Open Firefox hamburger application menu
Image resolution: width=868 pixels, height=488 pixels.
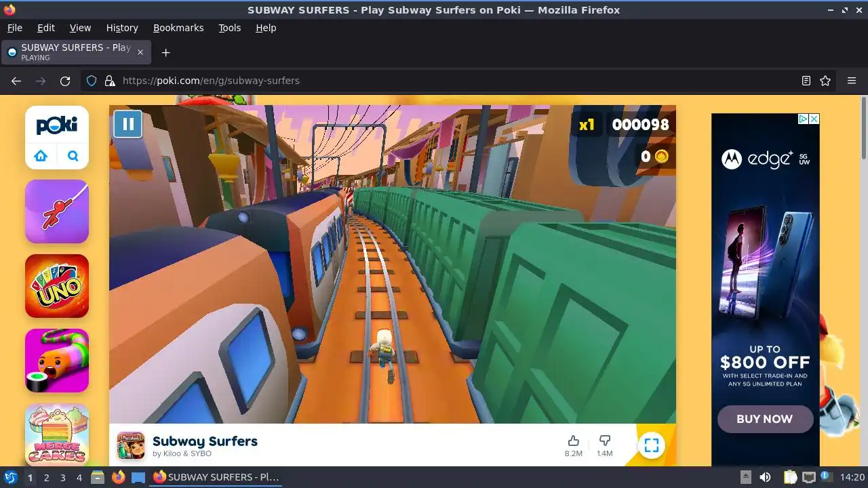tap(852, 81)
